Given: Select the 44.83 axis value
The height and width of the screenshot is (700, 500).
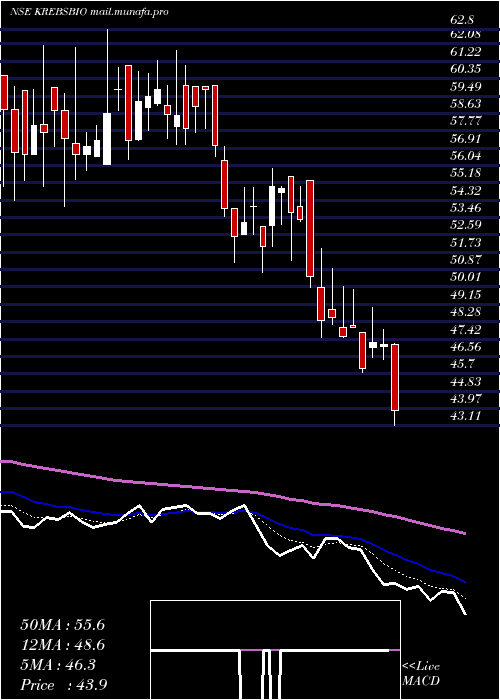Looking at the screenshot, I should [x=466, y=382].
